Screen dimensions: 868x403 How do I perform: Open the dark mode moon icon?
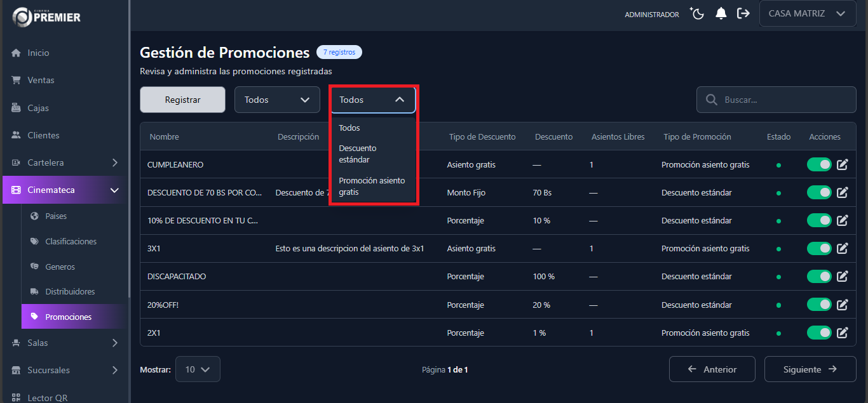(x=696, y=13)
